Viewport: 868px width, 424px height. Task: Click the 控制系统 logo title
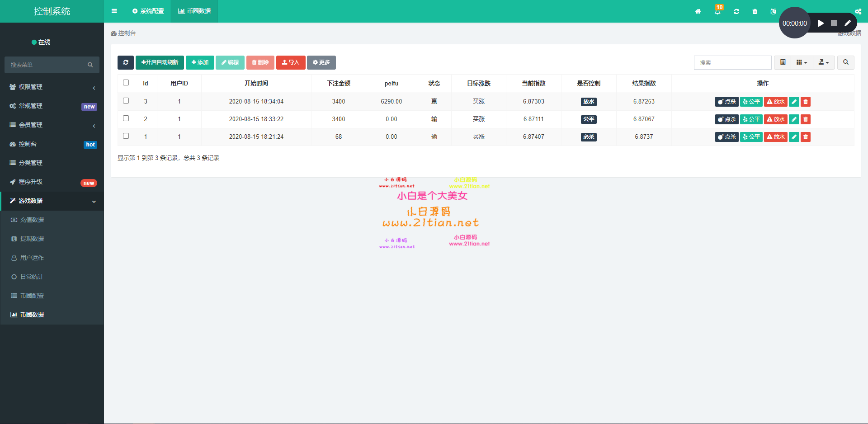(x=52, y=11)
